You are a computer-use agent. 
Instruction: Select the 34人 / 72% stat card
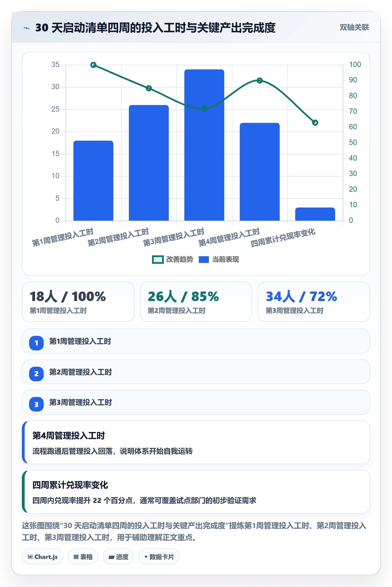click(314, 302)
